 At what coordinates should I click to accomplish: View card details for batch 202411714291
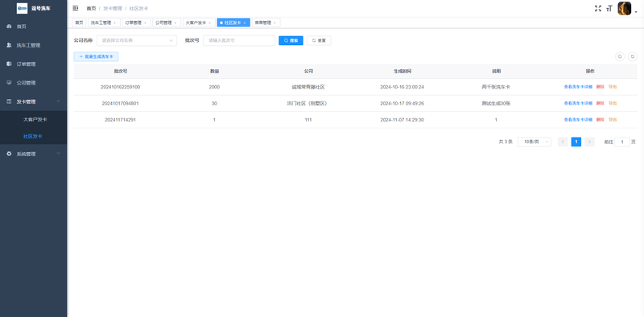click(x=578, y=120)
